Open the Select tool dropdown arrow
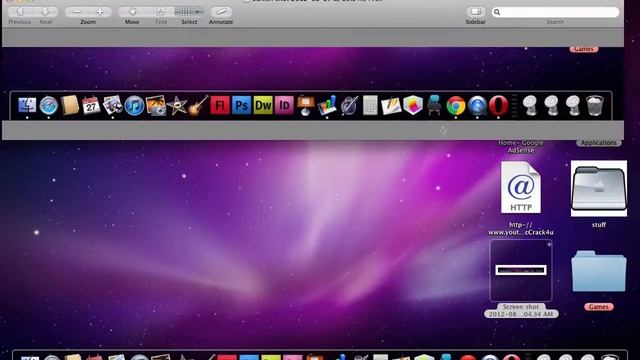Image resolution: width=640 pixels, height=360 pixels. (198, 12)
